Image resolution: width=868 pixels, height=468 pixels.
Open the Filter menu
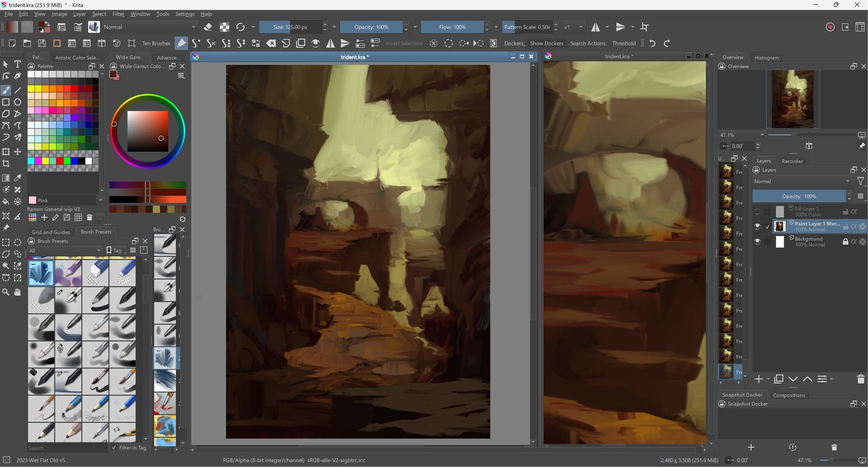coord(118,14)
